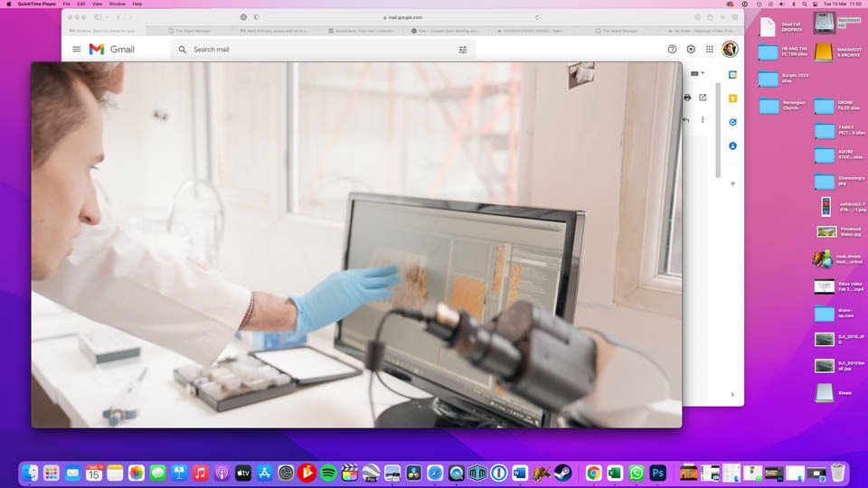Select the Value video mp4 file
868x488 pixels.
825,286
